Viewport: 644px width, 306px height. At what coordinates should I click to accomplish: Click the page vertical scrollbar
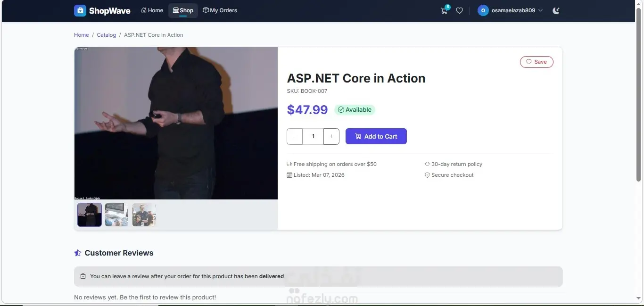tap(639, 94)
